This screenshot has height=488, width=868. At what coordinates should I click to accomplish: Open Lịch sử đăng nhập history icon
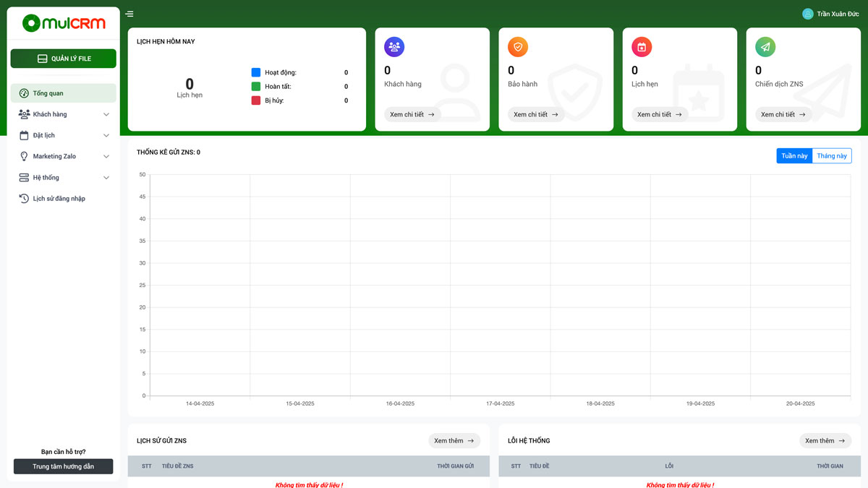pos(24,198)
